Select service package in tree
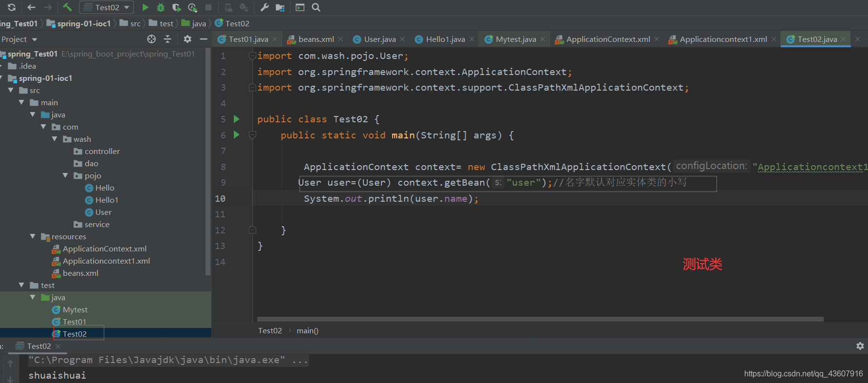 tap(91, 224)
